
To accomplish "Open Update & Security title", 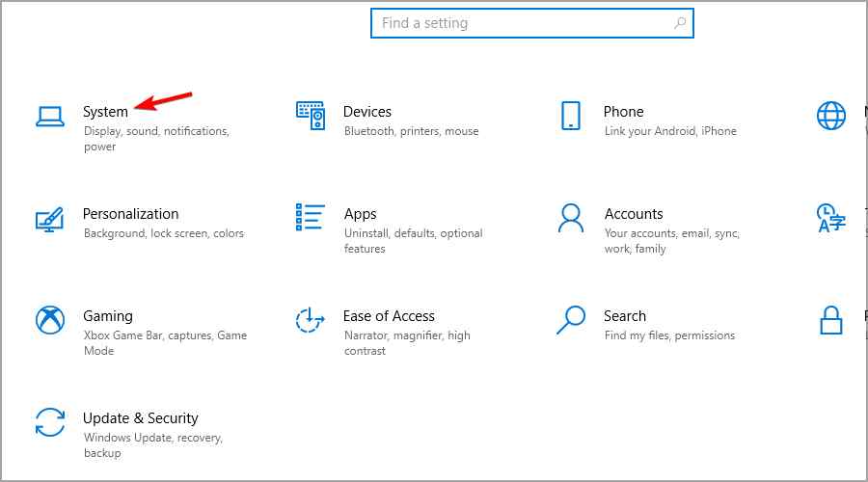I will (141, 418).
